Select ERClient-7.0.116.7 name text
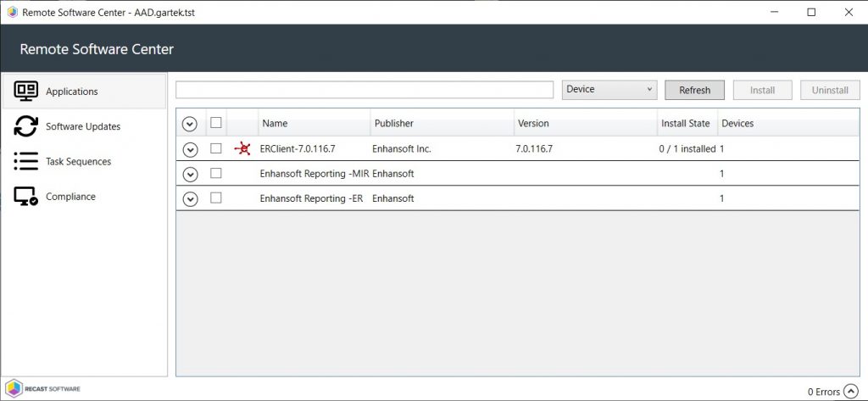 point(298,148)
